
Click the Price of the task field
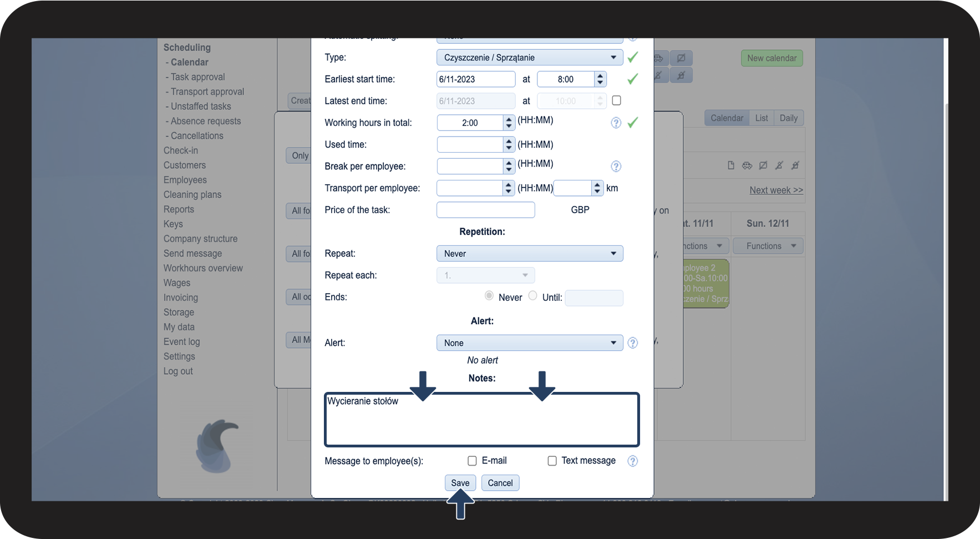pos(486,210)
